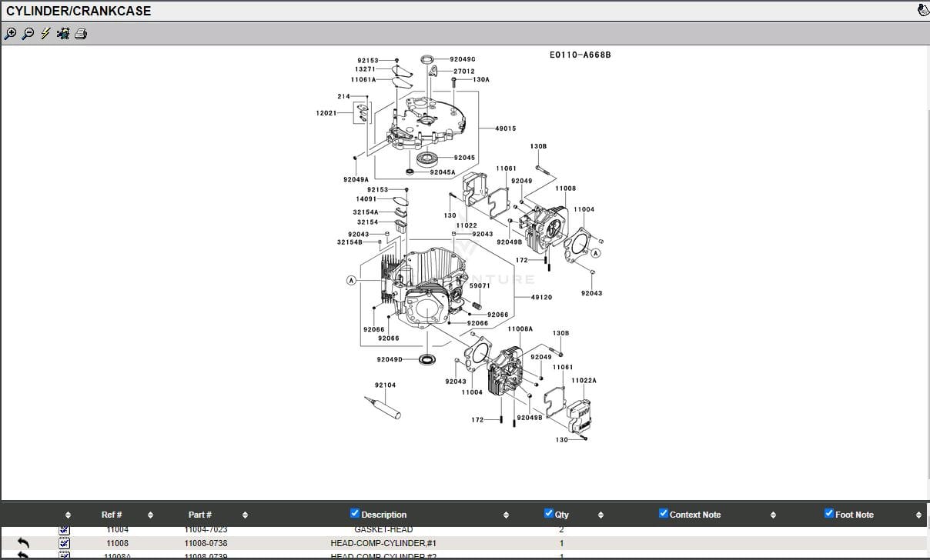Click the zoom out magnifier icon
The width and height of the screenshot is (930, 560).
pos(28,33)
